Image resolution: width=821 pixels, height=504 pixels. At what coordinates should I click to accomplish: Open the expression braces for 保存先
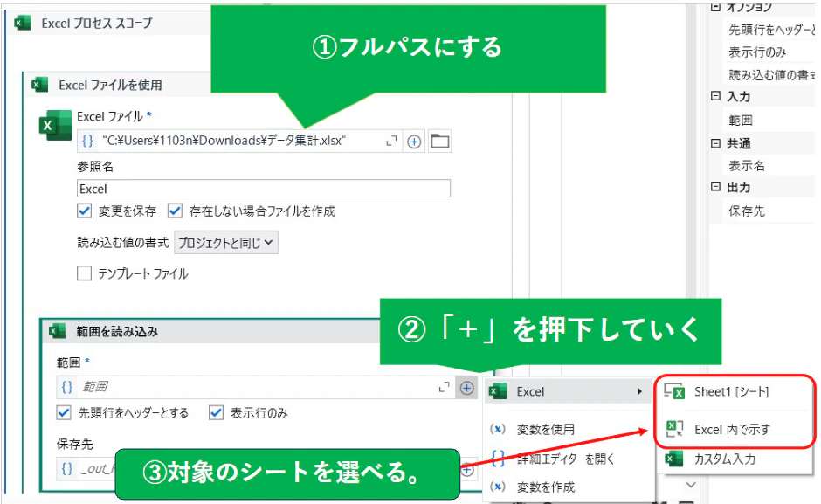[x=67, y=468]
